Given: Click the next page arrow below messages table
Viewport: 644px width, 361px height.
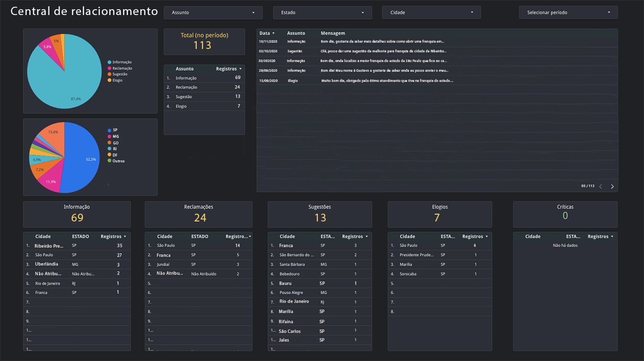Looking at the screenshot, I should (x=612, y=186).
